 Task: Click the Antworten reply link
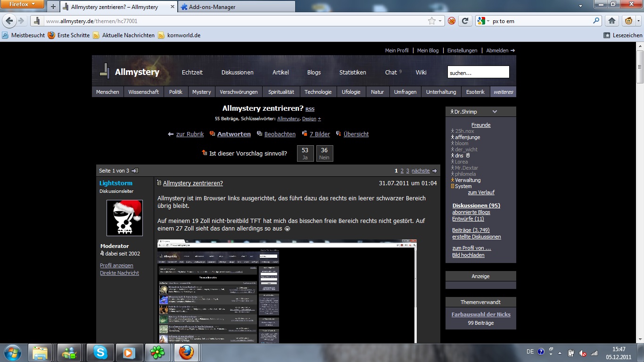[x=234, y=134]
